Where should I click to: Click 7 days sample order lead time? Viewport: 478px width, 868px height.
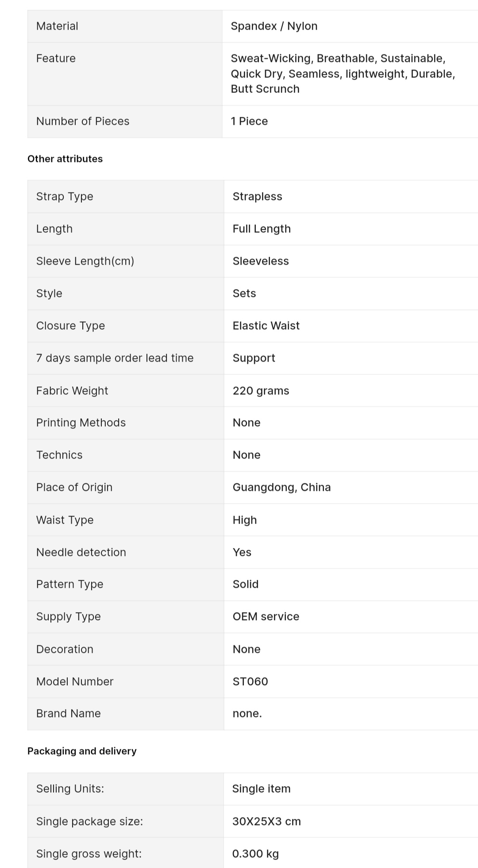click(115, 358)
